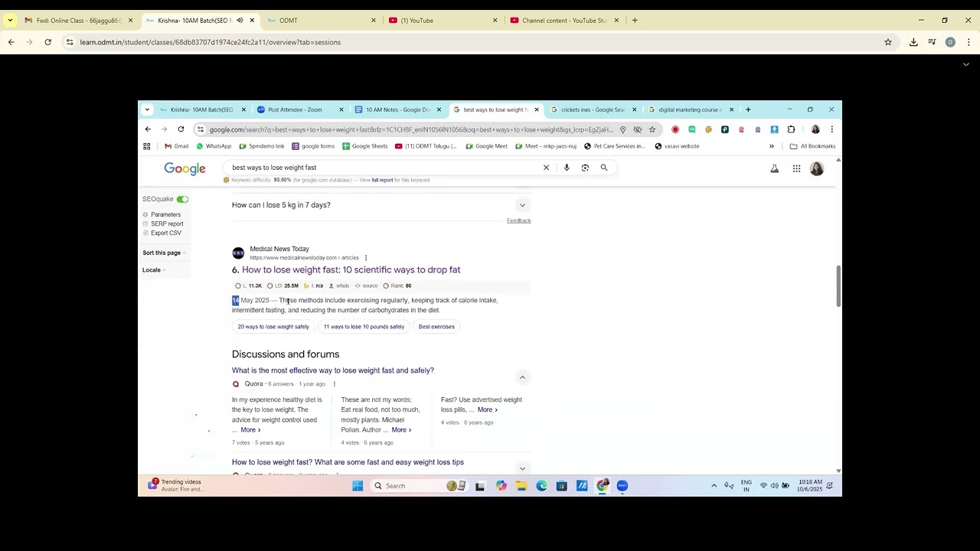Open the All Bookmarks folder
Image resolution: width=980 pixels, height=551 pixels.
click(x=813, y=146)
